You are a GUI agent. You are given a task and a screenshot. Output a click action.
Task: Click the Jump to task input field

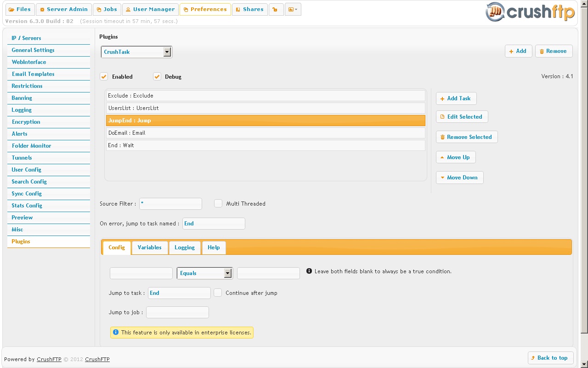pos(179,293)
